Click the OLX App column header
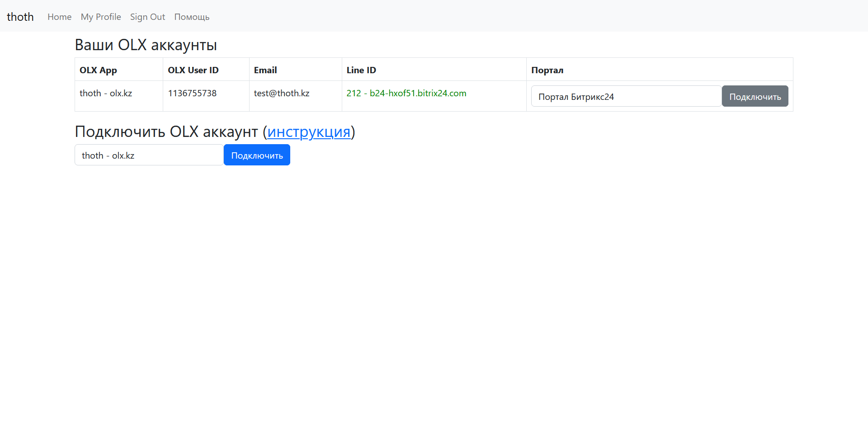 coord(98,70)
